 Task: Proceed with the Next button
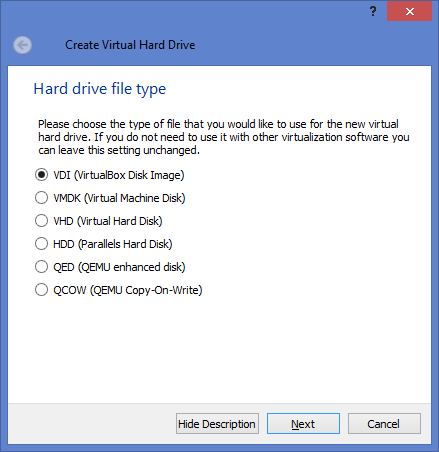(303, 424)
